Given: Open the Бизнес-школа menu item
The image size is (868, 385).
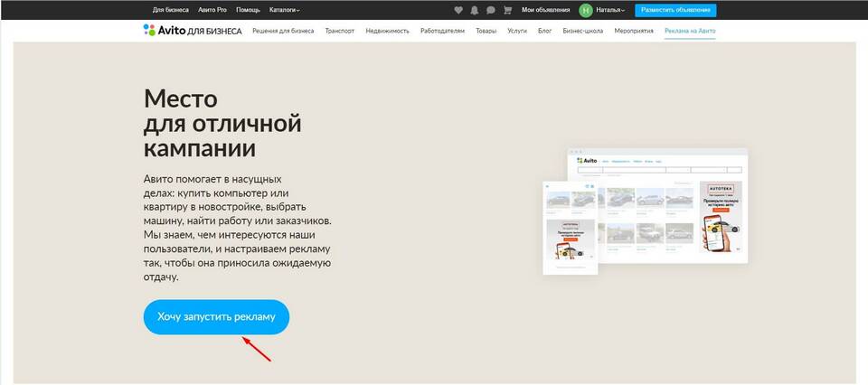Looking at the screenshot, I should [583, 31].
